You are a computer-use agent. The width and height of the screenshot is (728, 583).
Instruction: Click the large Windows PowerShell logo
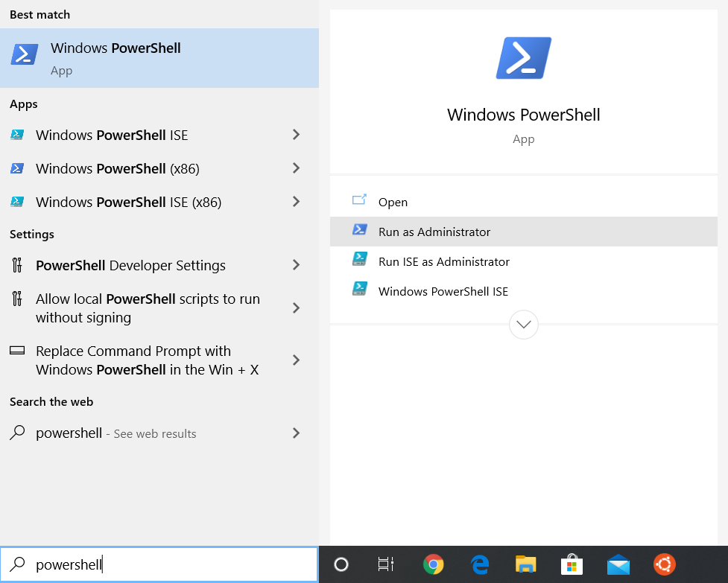[x=523, y=58]
